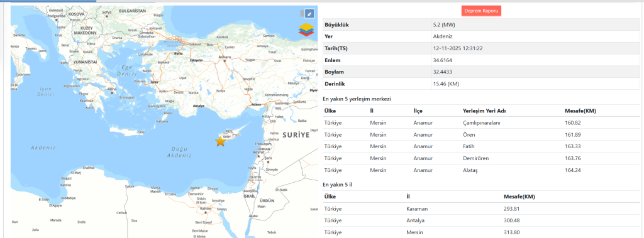Select the date value 12-11-2025 12:31:22
The image size is (644, 238).
458,48
